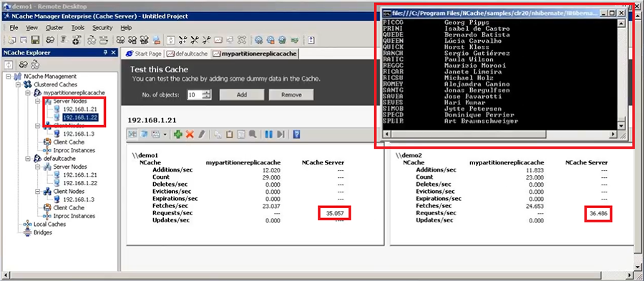644x281 pixels.
Task: Select Local Caches tree item
Action: click(x=49, y=224)
